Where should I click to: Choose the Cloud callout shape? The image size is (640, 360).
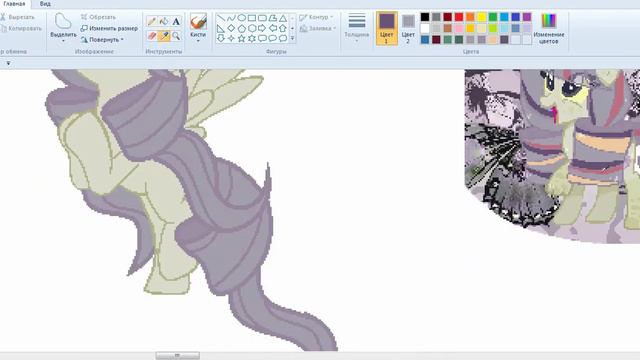tap(282, 38)
